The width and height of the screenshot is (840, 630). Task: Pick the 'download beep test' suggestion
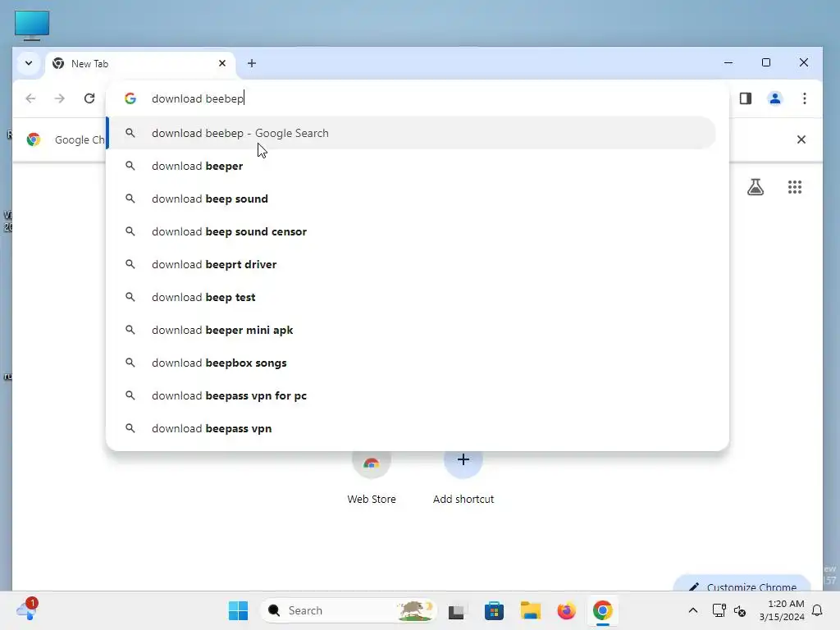click(412, 297)
